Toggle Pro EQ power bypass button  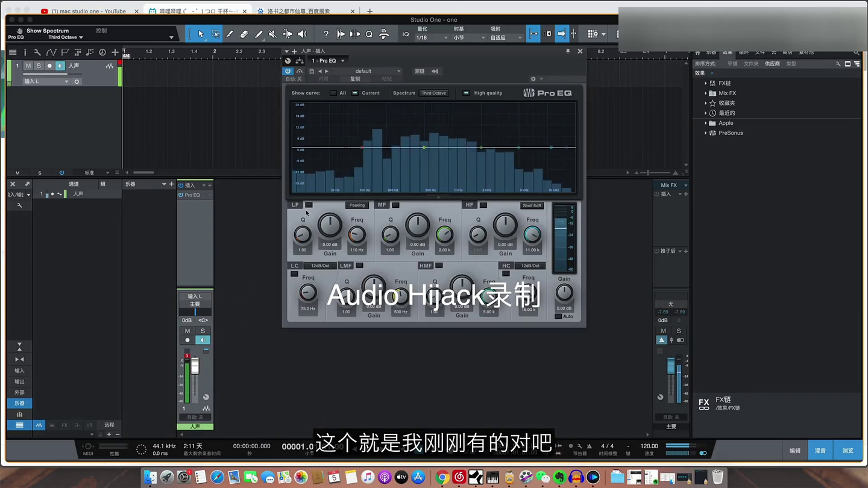(288, 71)
